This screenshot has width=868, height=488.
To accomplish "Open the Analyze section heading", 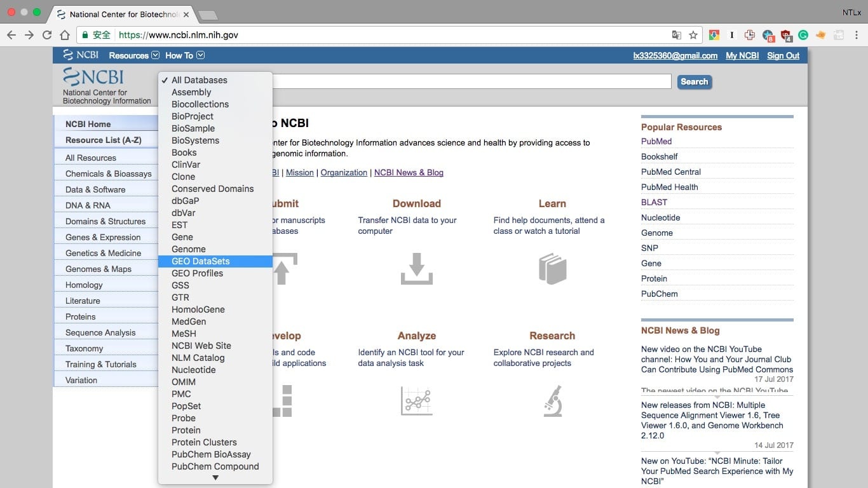I will pos(417,335).
